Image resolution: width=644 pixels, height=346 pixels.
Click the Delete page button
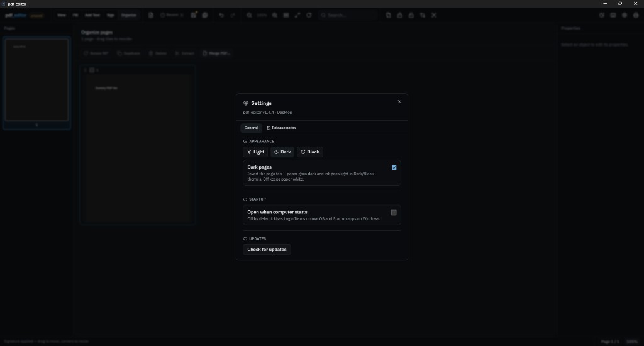pos(158,53)
